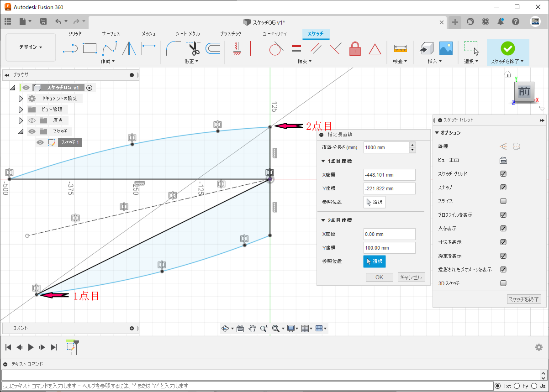Select the Pan hand navigation tool
This screenshot has width=549, height=392.
pos(252,328)
